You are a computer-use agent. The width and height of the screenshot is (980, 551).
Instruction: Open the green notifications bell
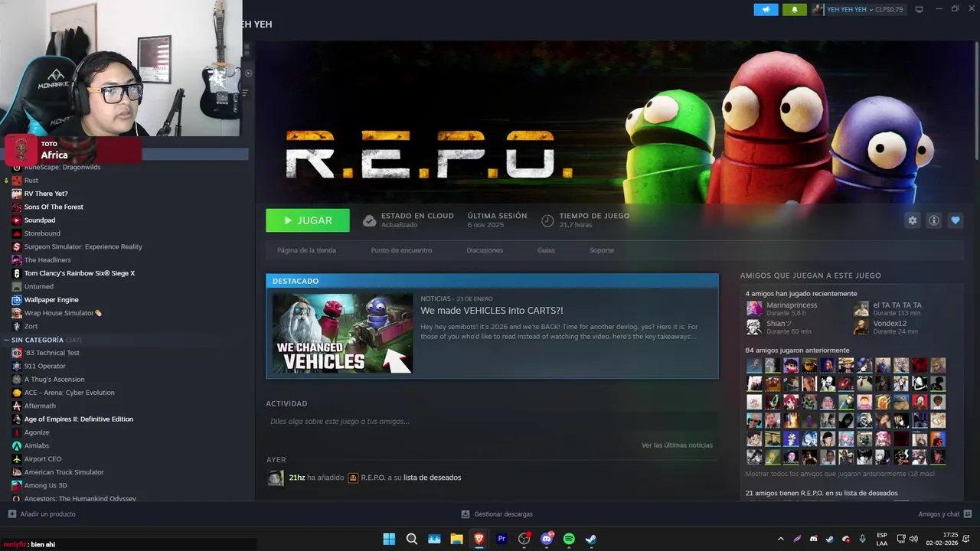794,10
